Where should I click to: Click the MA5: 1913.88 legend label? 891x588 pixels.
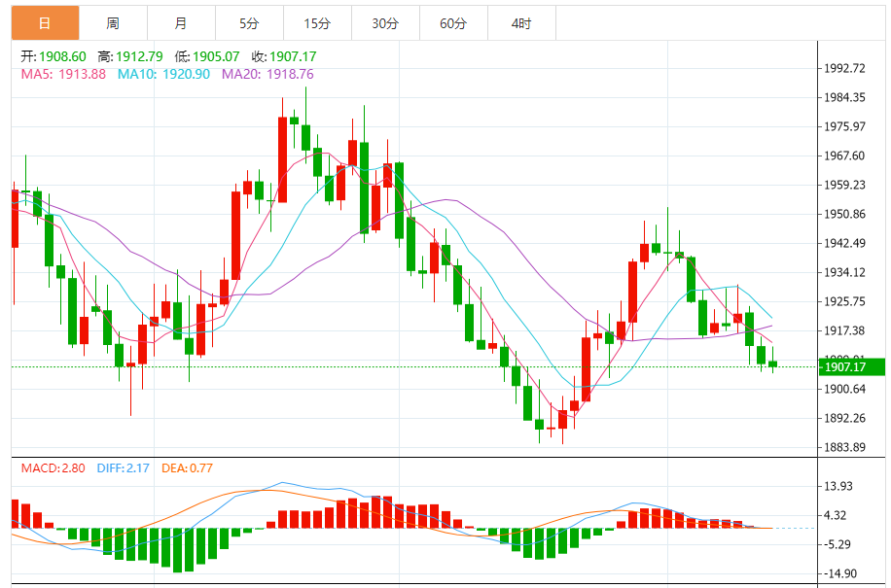pos(63,74)
